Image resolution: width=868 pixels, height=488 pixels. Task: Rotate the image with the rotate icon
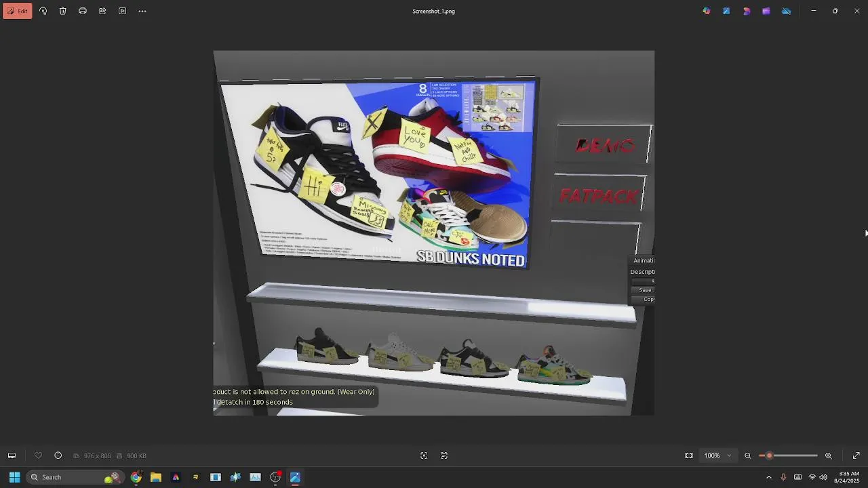pyautogui.click(x=43, y=11)
